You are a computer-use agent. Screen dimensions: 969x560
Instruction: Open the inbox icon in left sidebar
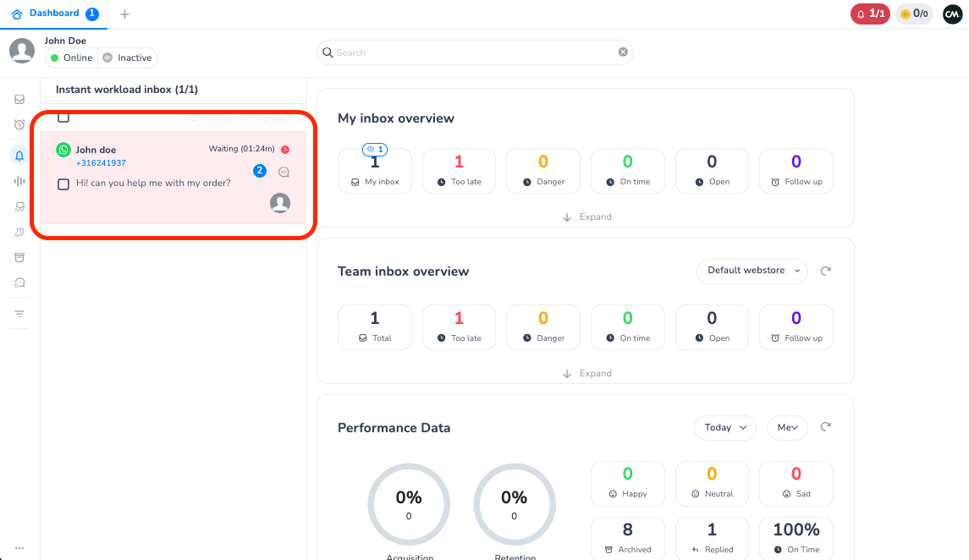pyautogui.click(x=19, y=100)
